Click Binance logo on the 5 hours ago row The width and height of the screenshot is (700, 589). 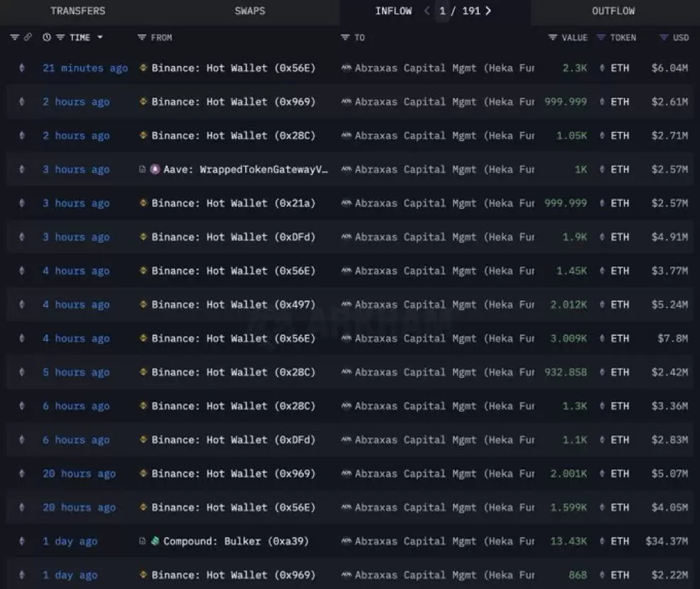(143, 372)
